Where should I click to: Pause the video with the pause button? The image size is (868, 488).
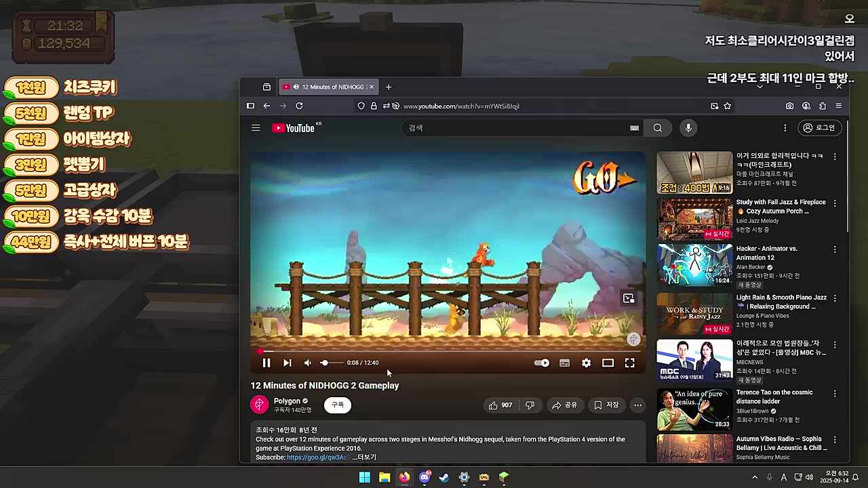click(267, 363)
